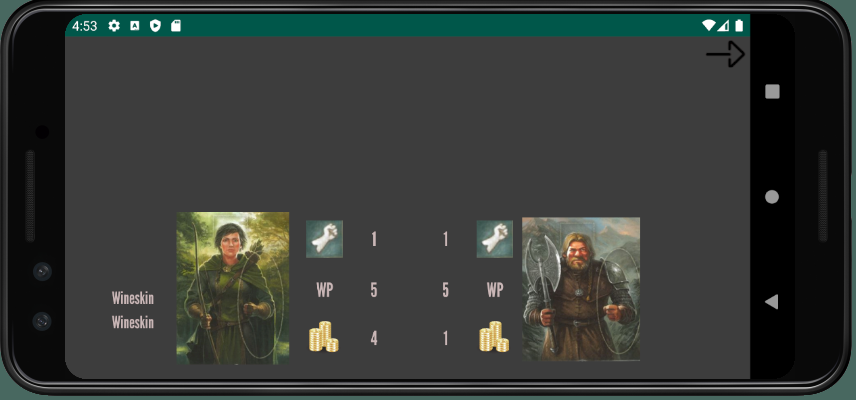Tap the dwarf's strength value 1
This screenshot has height=400, width=856.
(445, 239)
